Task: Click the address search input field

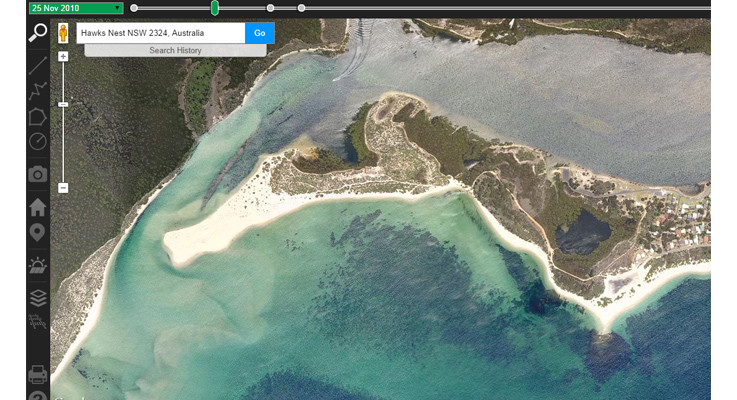Action: [x=160, y=33]
